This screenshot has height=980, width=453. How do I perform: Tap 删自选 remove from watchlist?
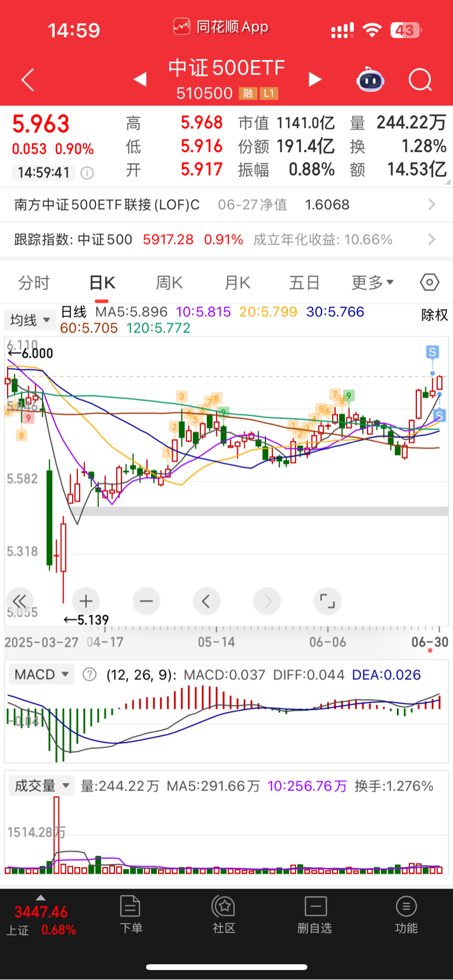315,915
